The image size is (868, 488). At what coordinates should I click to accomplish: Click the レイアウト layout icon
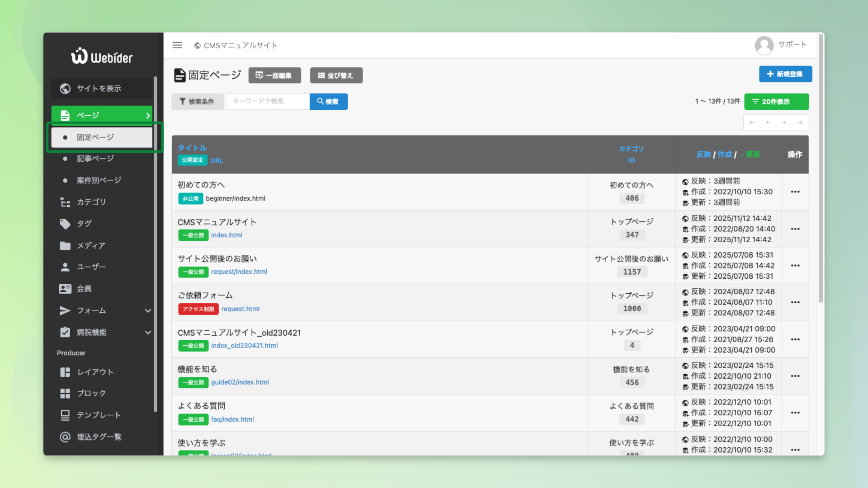click(x=65, y=372)
